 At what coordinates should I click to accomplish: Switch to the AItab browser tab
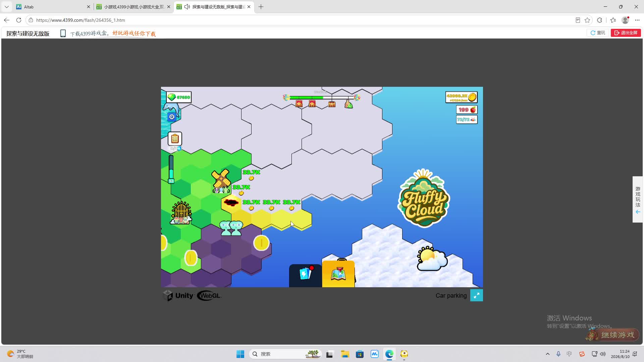click(x=53, y=7)
